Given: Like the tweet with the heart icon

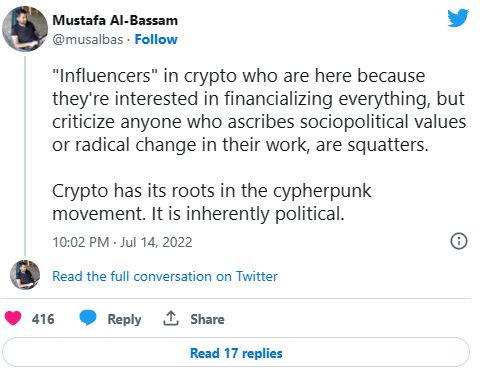Looking at the screenshot, I should pos(13,318).
